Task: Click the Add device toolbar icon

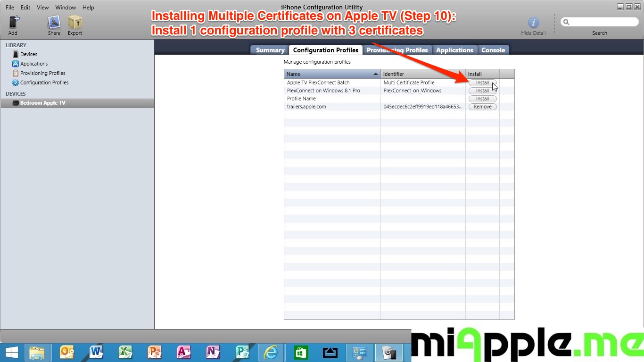Action: coord(13,23)
